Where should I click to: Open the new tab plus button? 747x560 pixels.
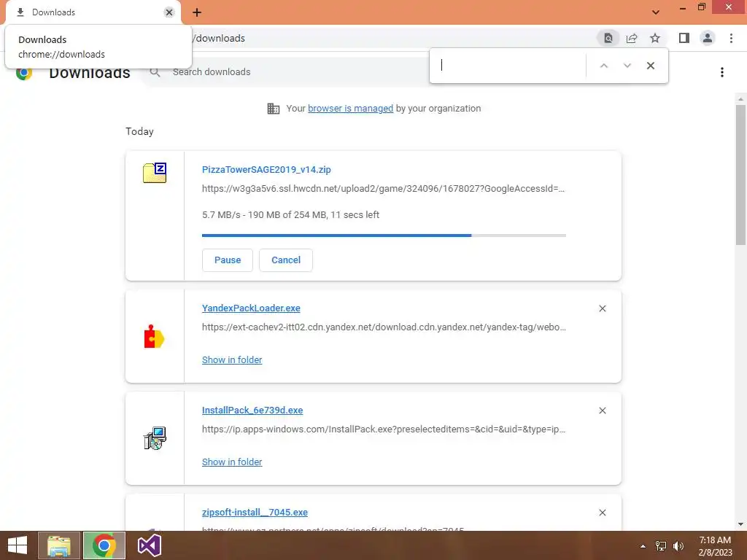point(197,12)
